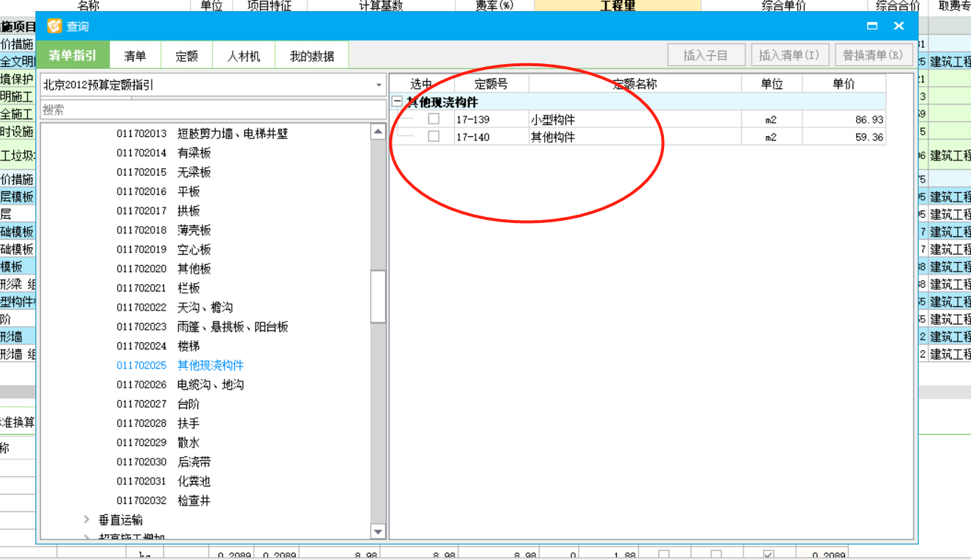This screenshot has width=971, height=560.
Task: Select tree item 011702032 检查井
Action: 163,500
